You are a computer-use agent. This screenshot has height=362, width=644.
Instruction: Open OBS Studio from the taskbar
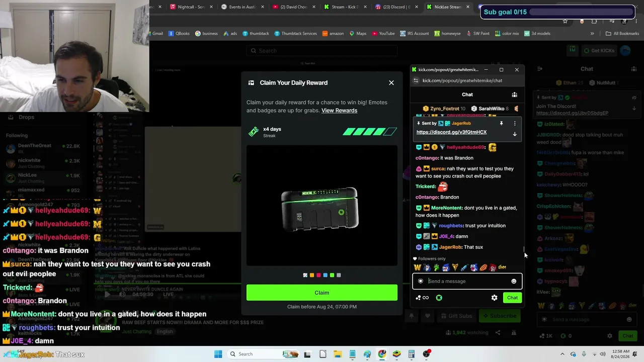click(x=427, y=354)
